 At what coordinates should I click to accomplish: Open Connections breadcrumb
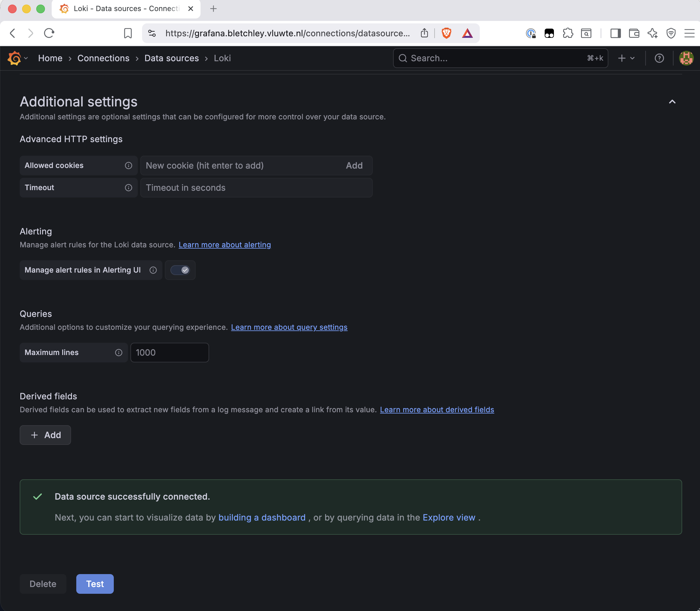pos(103,58)
